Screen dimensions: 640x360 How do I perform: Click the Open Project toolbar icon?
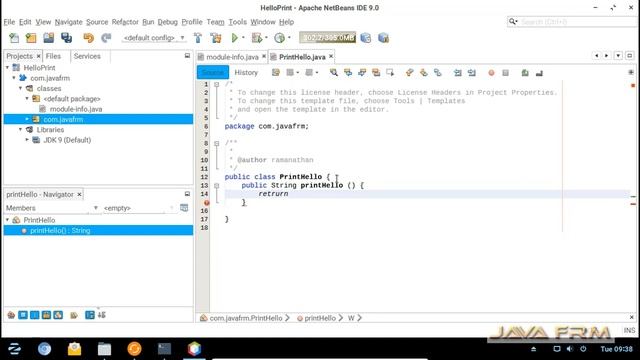pos(49,38)
